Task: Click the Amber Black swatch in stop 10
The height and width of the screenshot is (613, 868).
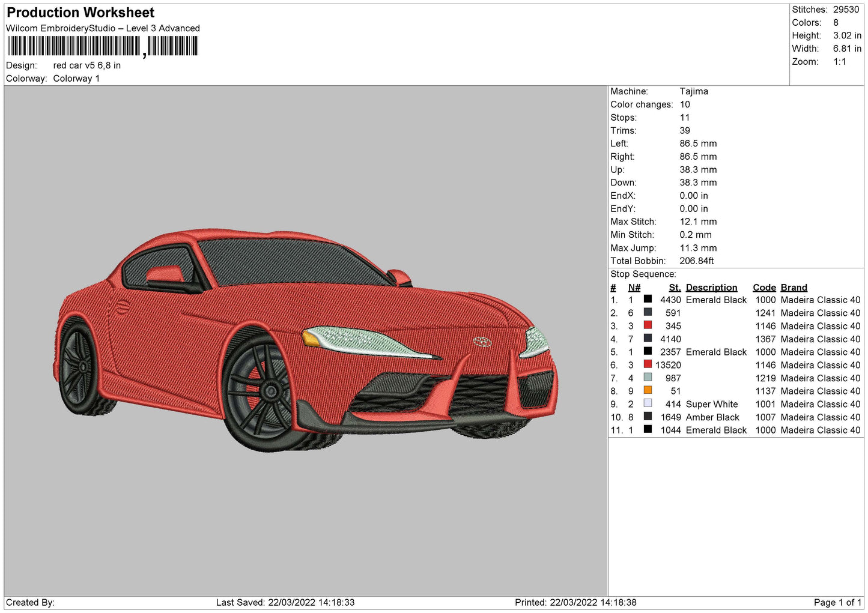Action: click(648, 416)
